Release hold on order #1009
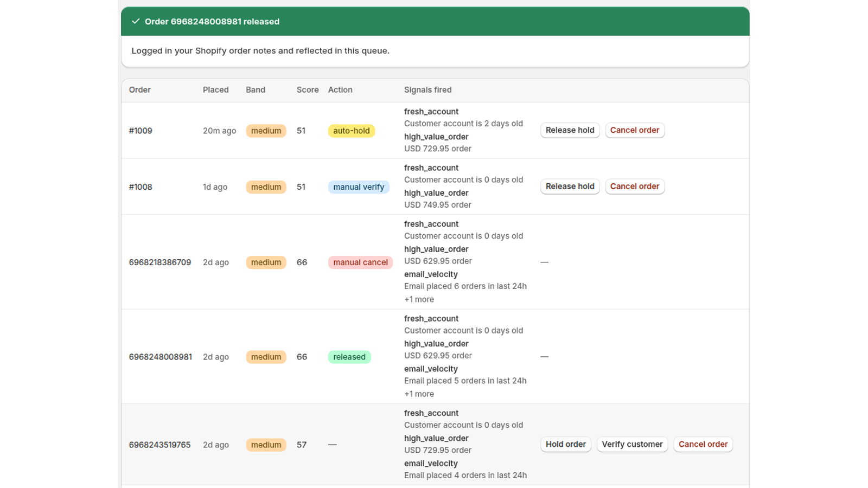Screen dimensions: 868x488 [x=570, y=130]
